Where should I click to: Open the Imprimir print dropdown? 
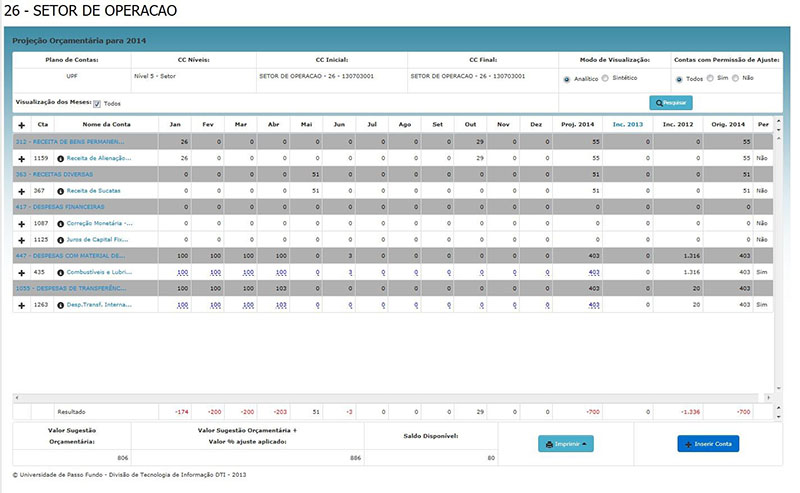[x=566, y=444]
